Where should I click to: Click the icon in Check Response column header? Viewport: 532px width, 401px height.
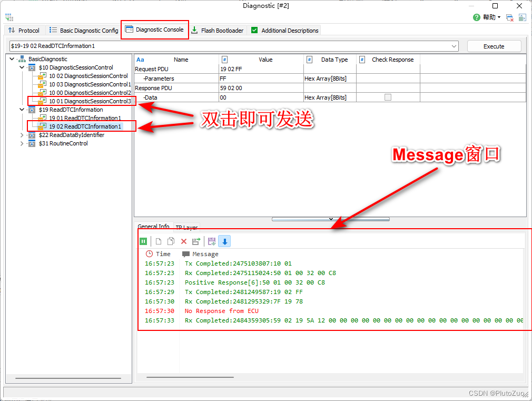point(362,60)
